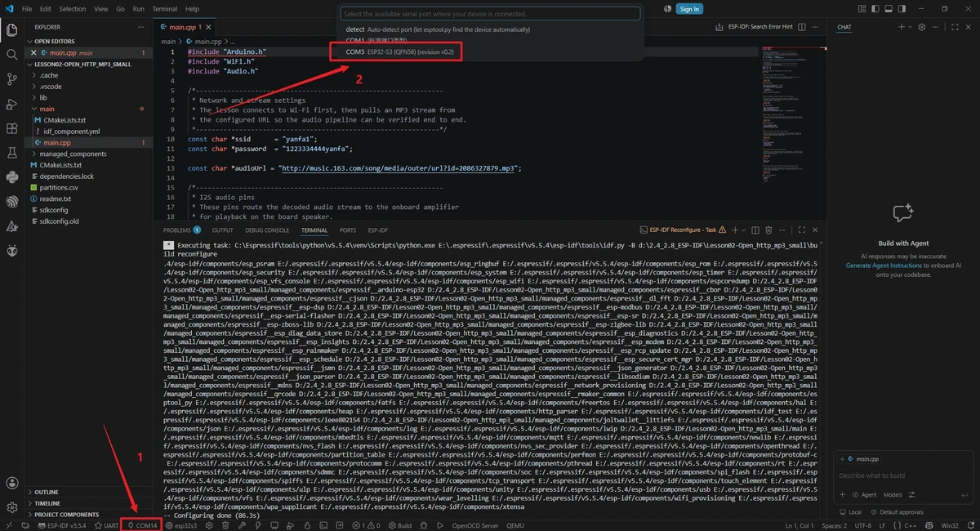Toggle the primary side bar layout icon
This screenshot has height=531, width=980.
click(x=875, y=9)
